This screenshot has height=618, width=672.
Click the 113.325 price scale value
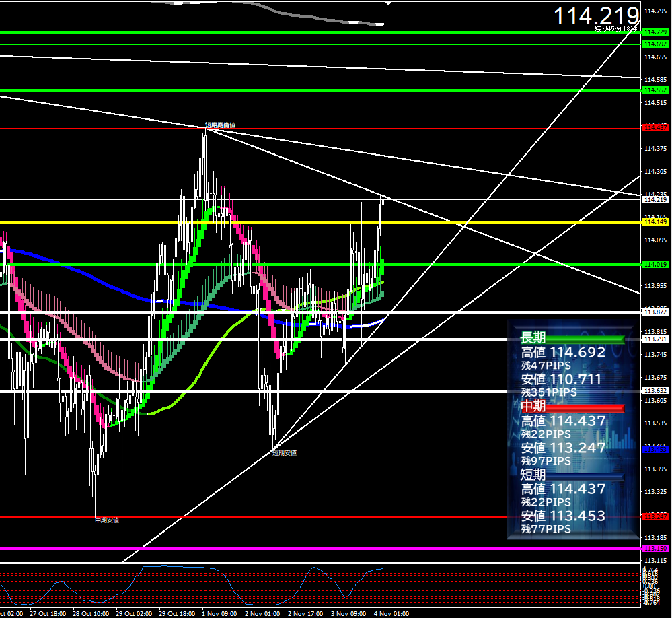(655, 492)
